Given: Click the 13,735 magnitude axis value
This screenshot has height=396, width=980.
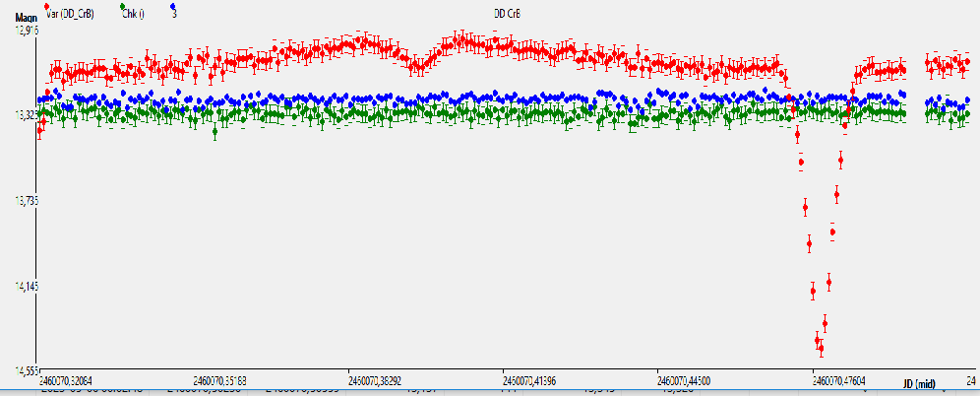Looking at the screenshot, I should click(27, 201).
